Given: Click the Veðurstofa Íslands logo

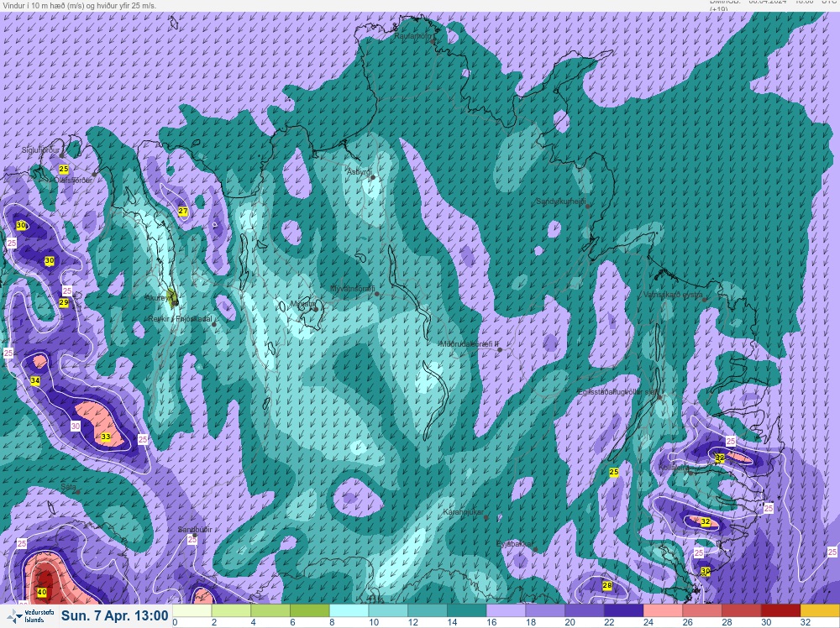Looking at the screenshot, I should [29, 616].
